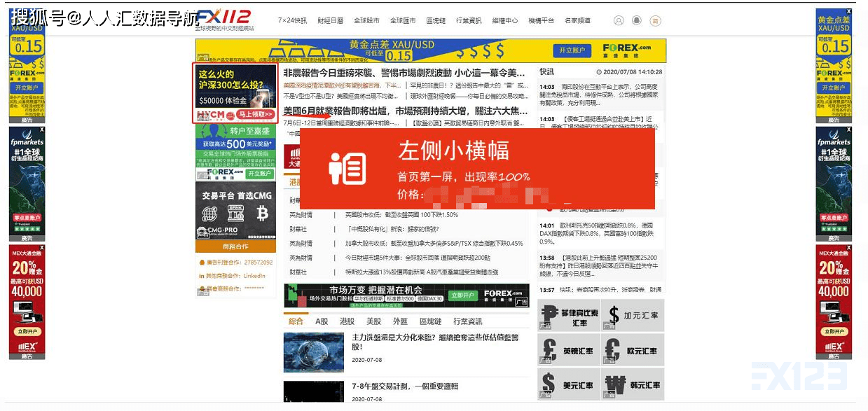Click 开立账户 in the 转户至嘉盛 ad

259,174
